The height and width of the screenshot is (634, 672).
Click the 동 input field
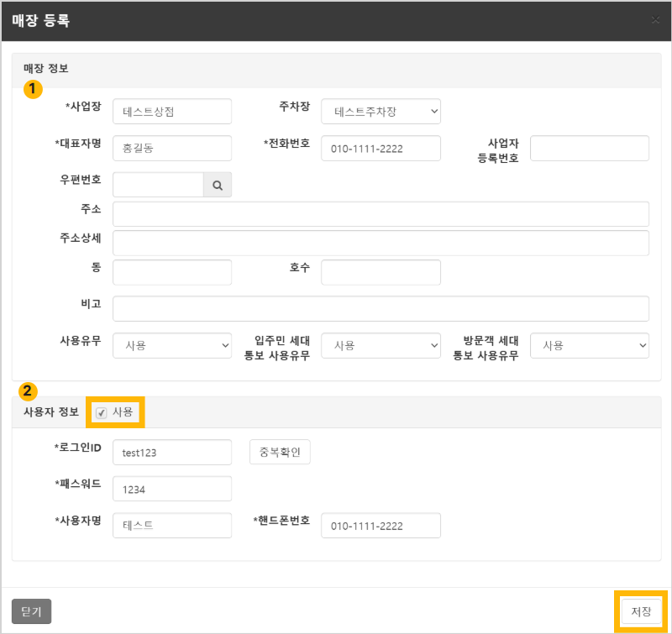172,272
